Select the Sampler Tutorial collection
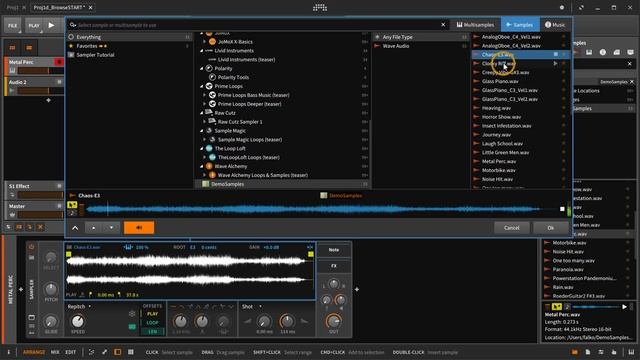The width and height of the screenshot is (640, 360). (129, 55)
